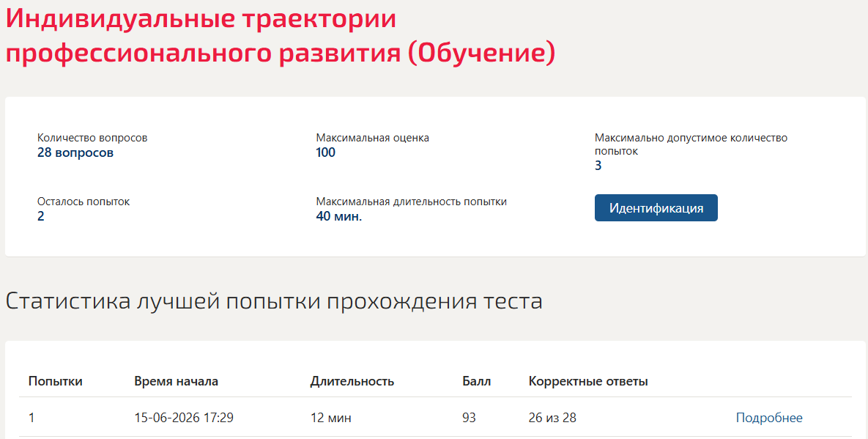Click the page title Индивидуальные траектории
The height and width of the screenshot is (439, 868).
coord(201,18)
